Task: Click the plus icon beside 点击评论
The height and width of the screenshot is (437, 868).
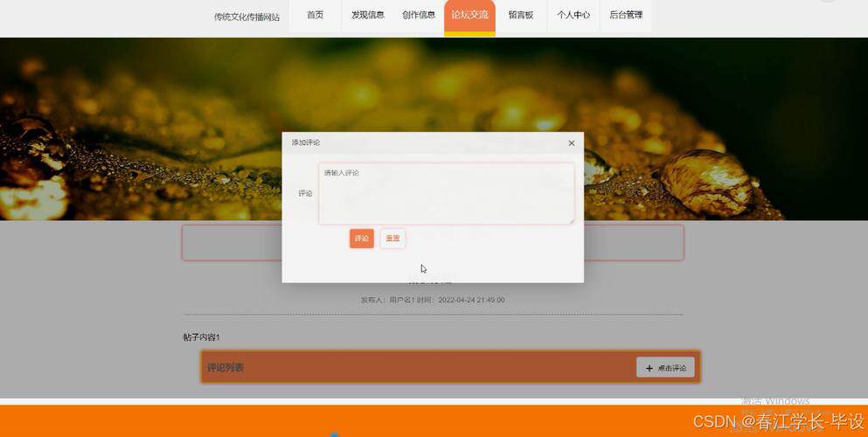Action: pyautogui.click(x=649, y=369)
